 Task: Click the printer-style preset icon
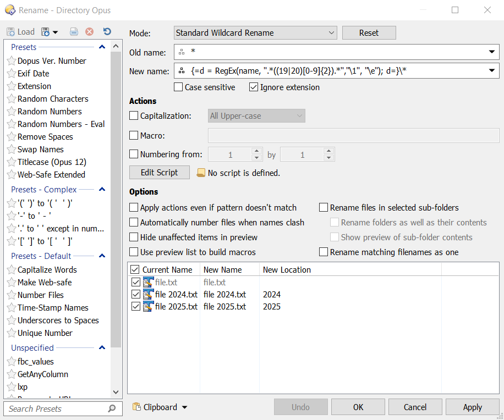pos(74,31)
